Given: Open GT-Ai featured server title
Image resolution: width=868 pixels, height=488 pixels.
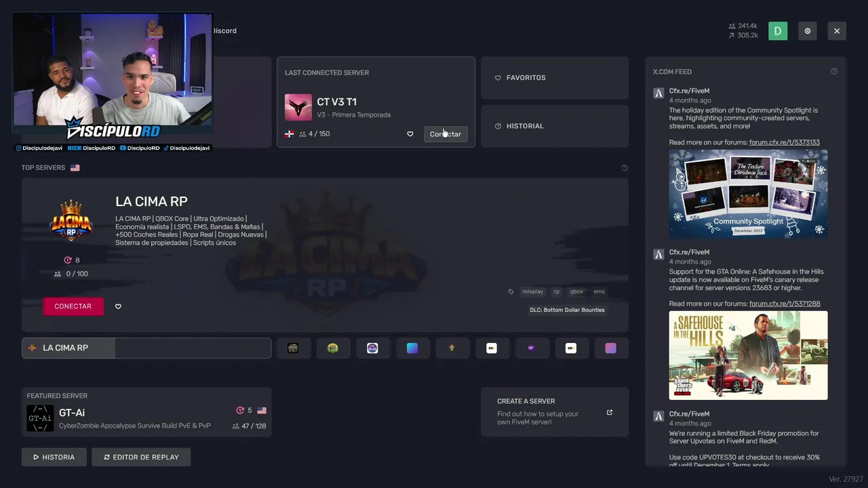Looking at the screenshot, I should [72, 413].
